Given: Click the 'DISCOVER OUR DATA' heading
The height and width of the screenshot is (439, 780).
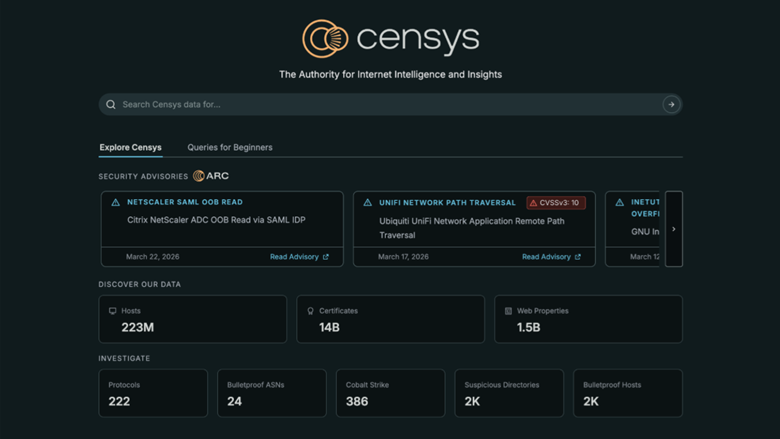Looking at the screenshot, I should [140, 284].
